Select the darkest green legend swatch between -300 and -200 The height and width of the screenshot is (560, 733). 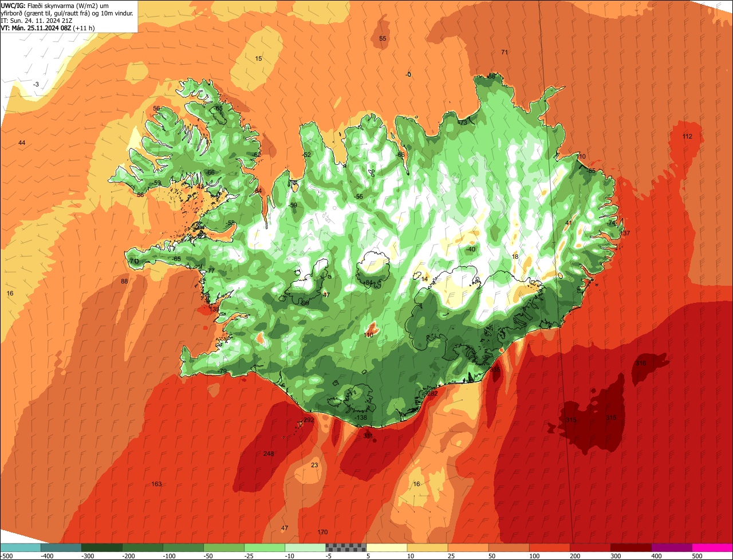pyautogui.click(x=101, y=547)
